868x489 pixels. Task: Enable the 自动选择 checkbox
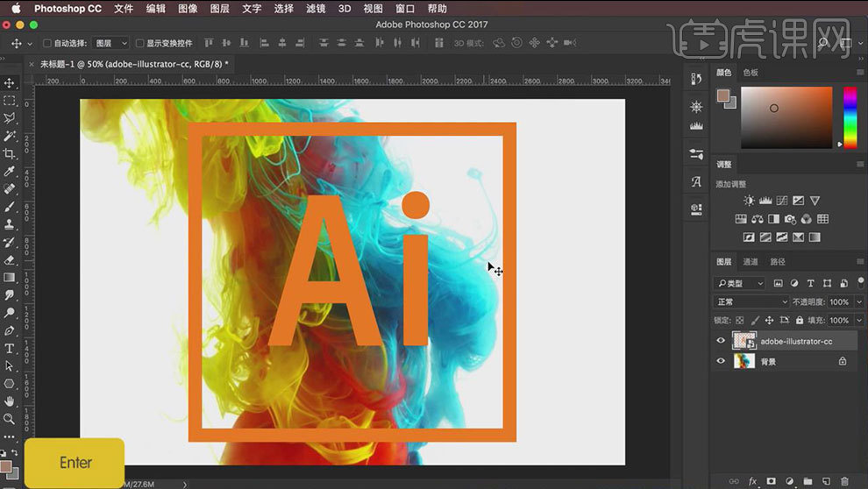pyautogui.click(x=47, y=43)
